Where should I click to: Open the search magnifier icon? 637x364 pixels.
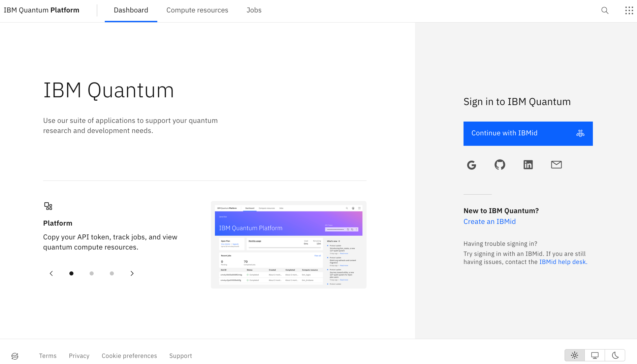(x=605, y=10)
